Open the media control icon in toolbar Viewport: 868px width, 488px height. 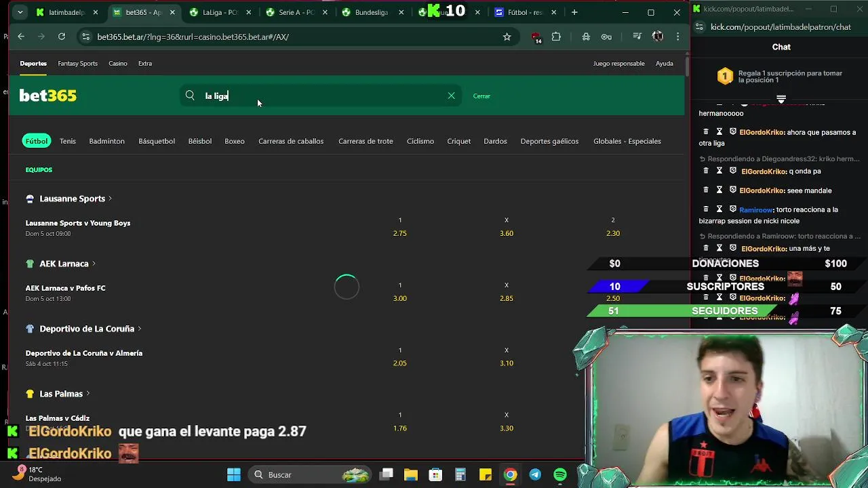pos(637,37)
